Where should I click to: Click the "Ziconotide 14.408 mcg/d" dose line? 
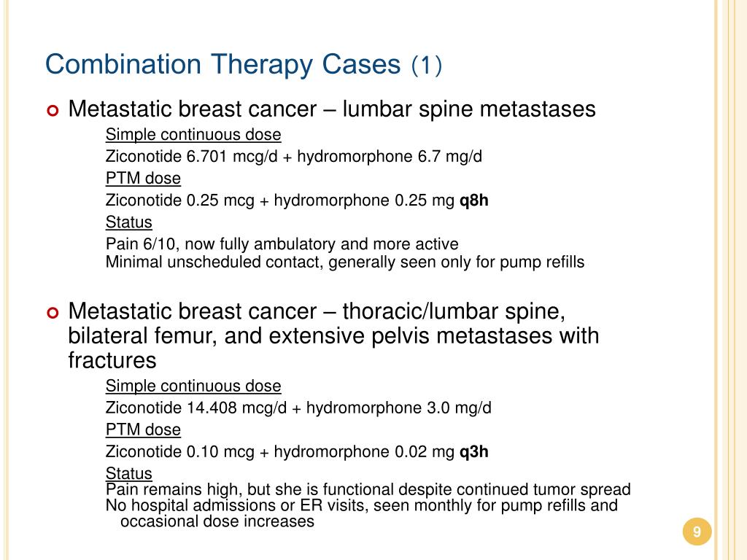pos(298,408)
